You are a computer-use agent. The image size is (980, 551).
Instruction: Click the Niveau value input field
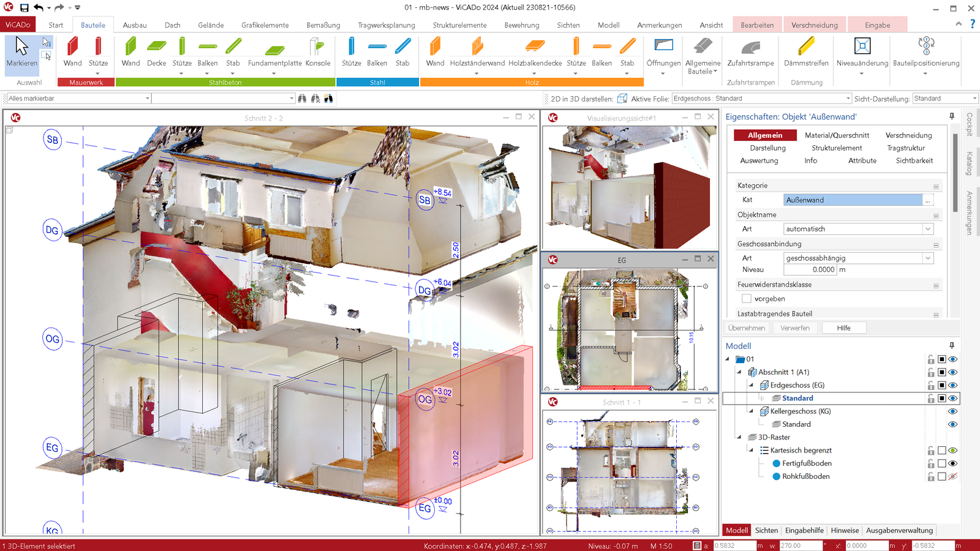(x=810, y=270)
